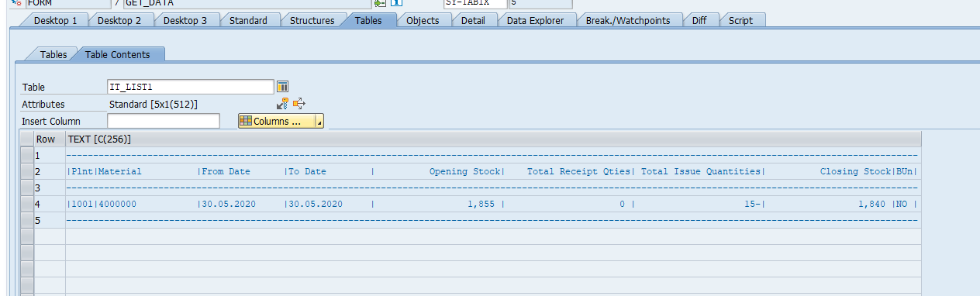Select row 1 using its row selector
The width and height of the screenshot is (980, 296).
pyautogui.click(x=26, y=155)
